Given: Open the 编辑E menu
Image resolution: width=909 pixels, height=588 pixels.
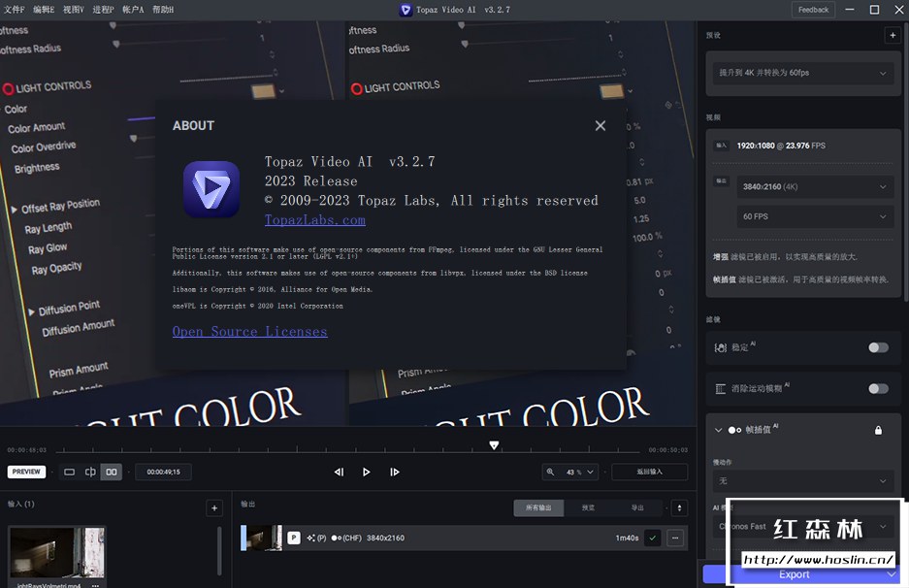Looking at the screenshot, I should (x=44, y=10).
